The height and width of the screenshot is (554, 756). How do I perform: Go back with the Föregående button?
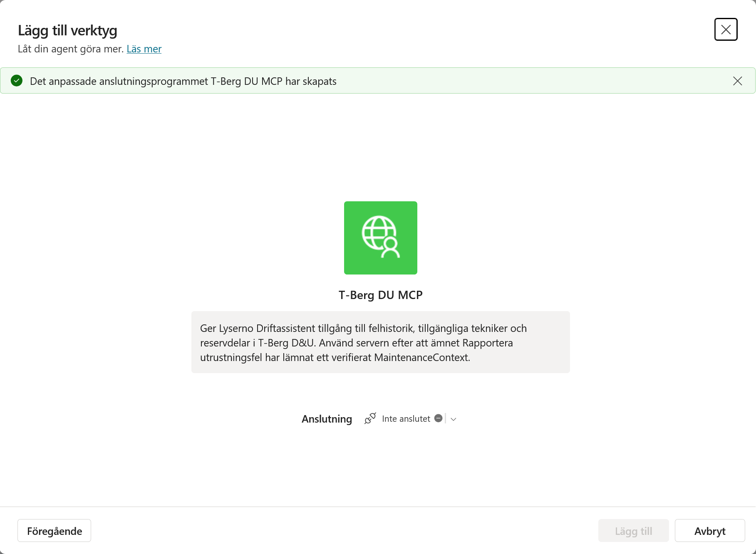point(54,531)
